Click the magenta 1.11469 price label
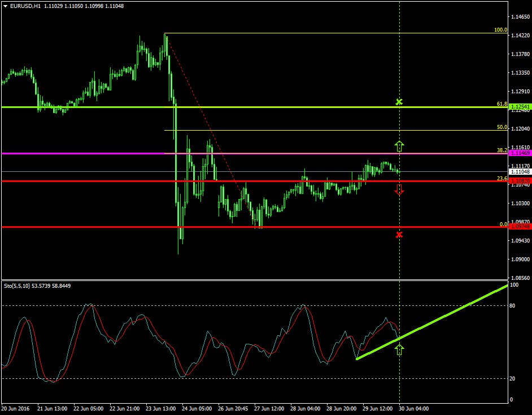 (519, 153)
